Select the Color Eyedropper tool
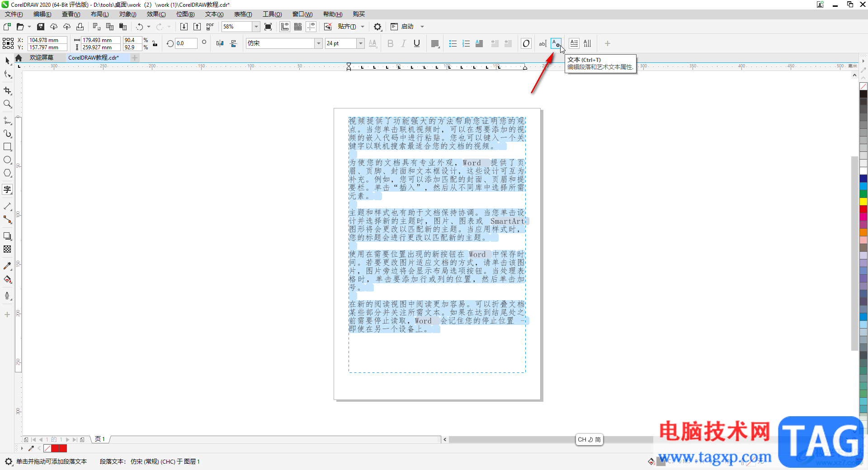 (x=7, y=266)
